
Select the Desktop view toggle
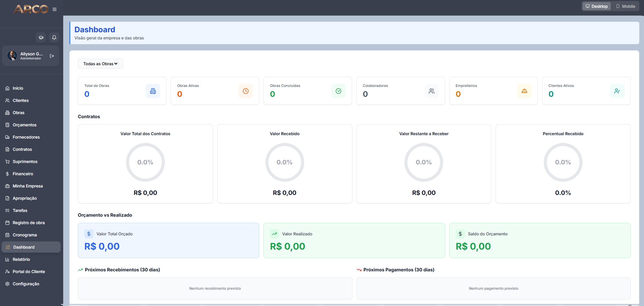click(x=597, y=6)
